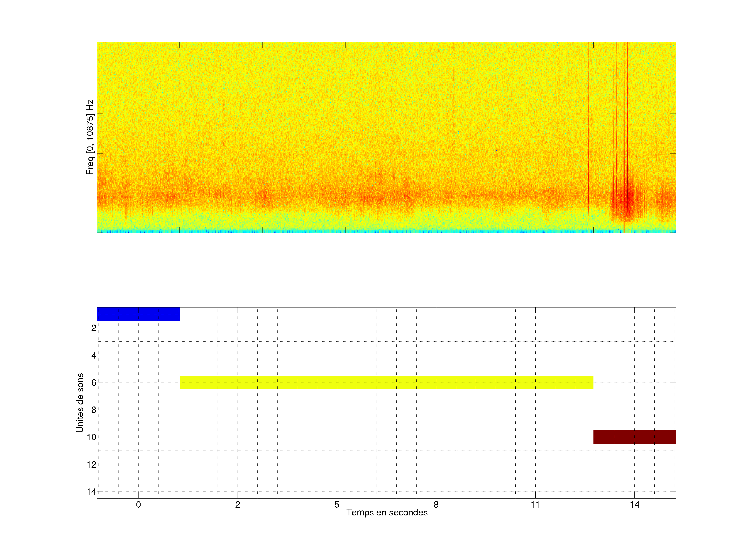The width and height of the screenshot is (747, 560).
Task: Click x-axis tick label 2
Action: point(237,505)
